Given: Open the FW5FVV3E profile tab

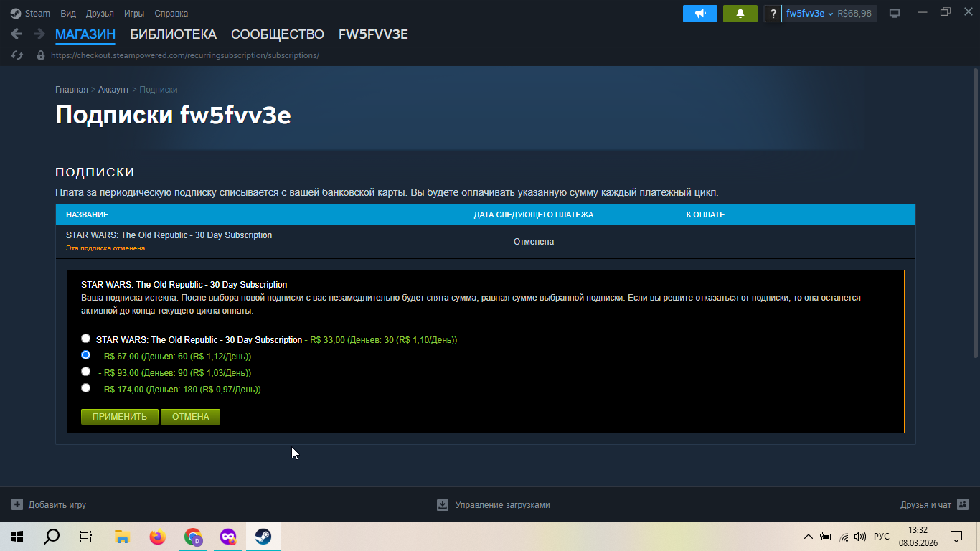Looking at the screenshot, I should [373, 34].
